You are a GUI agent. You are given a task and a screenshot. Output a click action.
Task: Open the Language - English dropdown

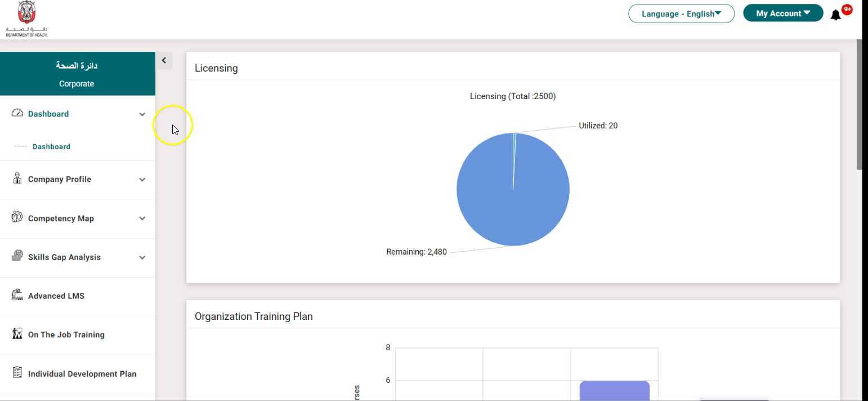click(x=681, y=13)
